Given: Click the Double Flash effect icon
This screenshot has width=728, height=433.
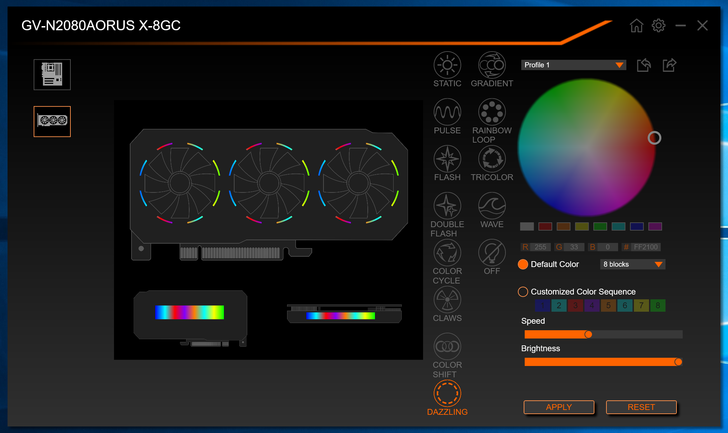Looking at the screenshot, I should coord(447,206).
